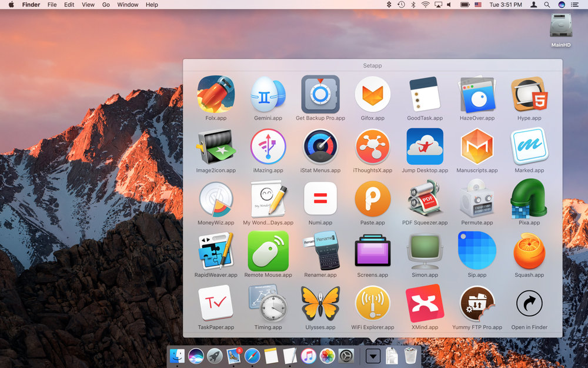
Task: Launch Ulysses.app butterfly icon
Action: pos(320,304)
